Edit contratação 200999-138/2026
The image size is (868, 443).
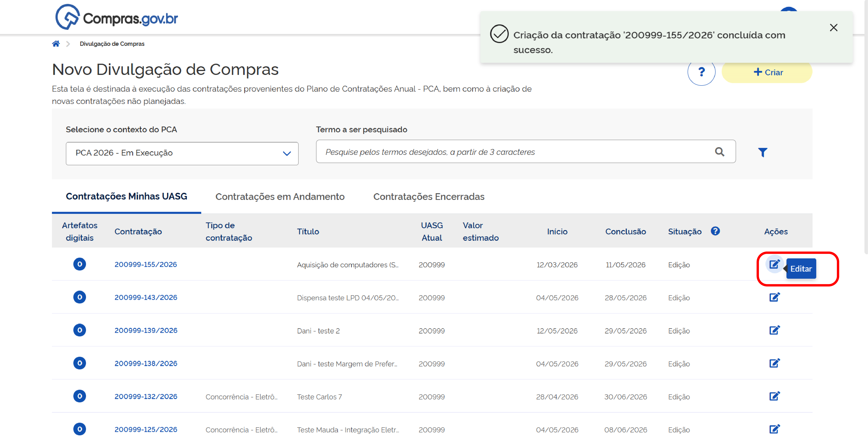(774, 363)
